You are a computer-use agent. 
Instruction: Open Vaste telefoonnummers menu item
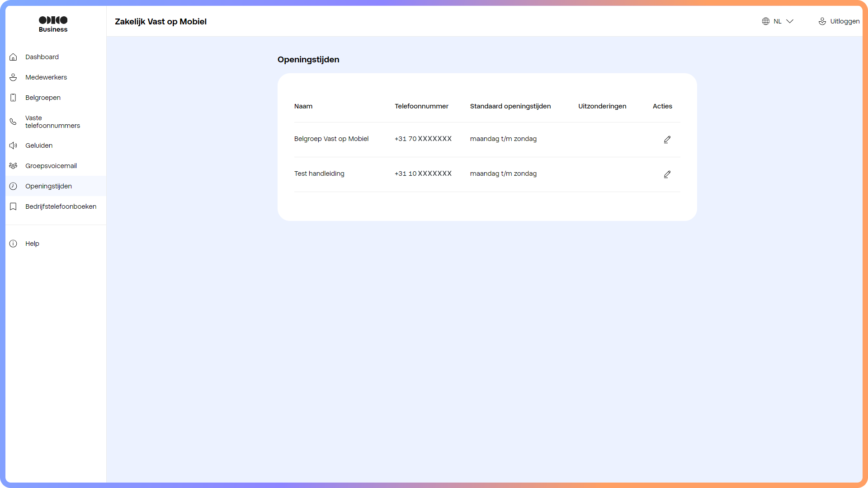52,122
